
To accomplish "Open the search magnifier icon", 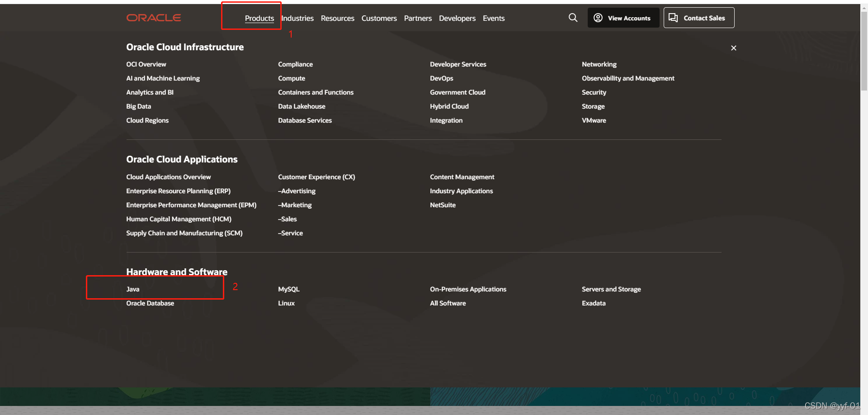I will point(573,18).
